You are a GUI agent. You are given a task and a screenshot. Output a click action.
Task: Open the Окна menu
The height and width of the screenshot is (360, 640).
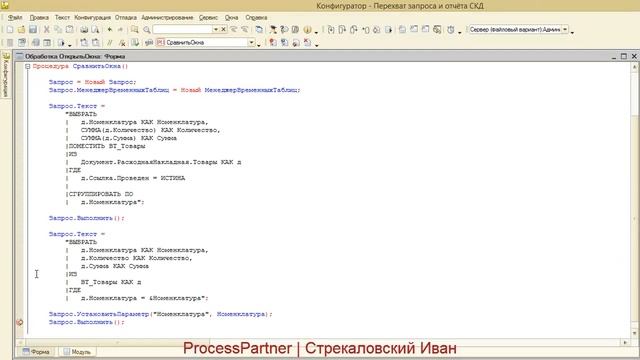click(231, 18)
